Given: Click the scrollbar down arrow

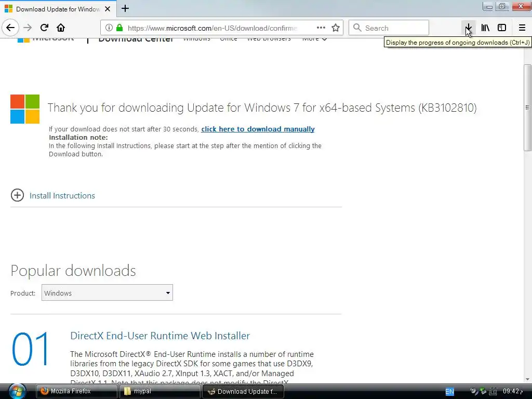Looking at the screenshot, I should tap(527, 379).
